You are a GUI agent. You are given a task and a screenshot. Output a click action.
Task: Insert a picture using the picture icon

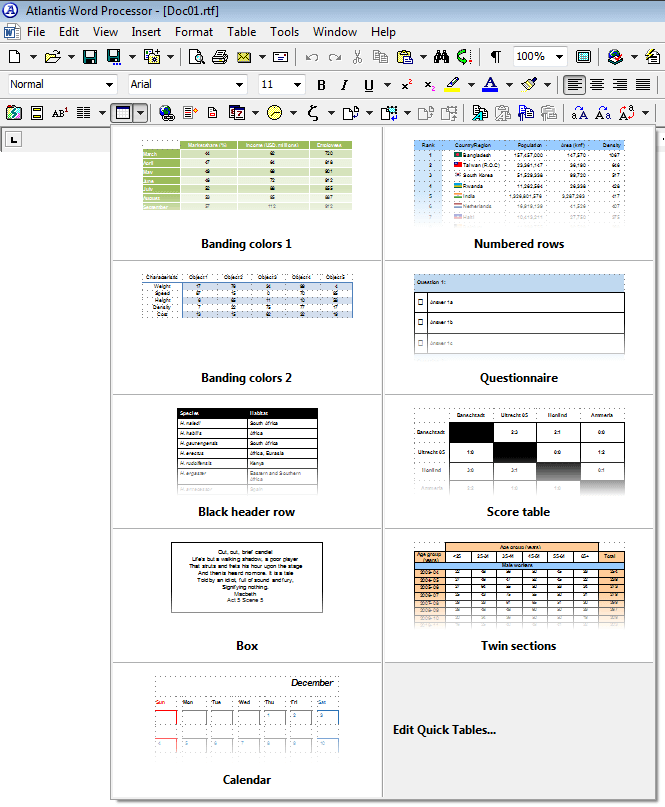(14, 113)
